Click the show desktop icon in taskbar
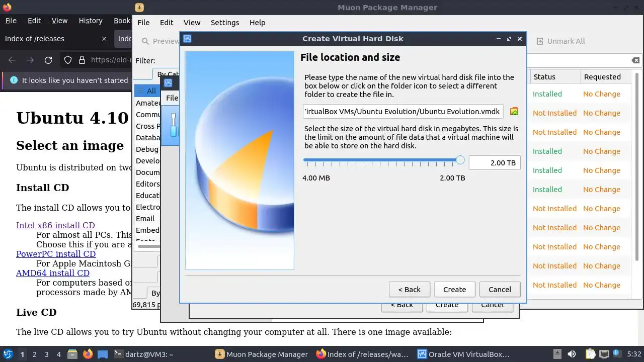The height and width of the screenshot is (362, 644). coord(103,354)
